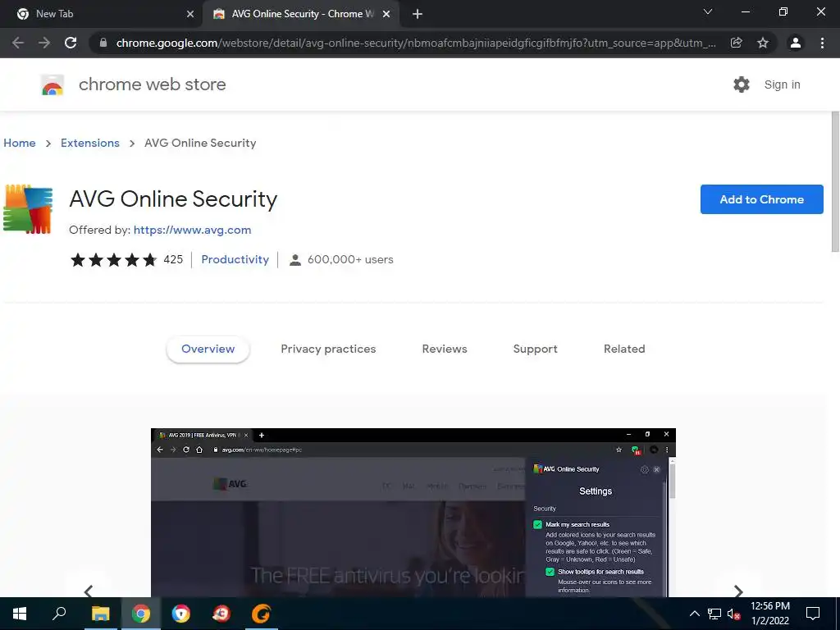The height and width of the screenshot is (630, 840).
Task: Open Windows taskbar search
Action: [x=59, y=614]
